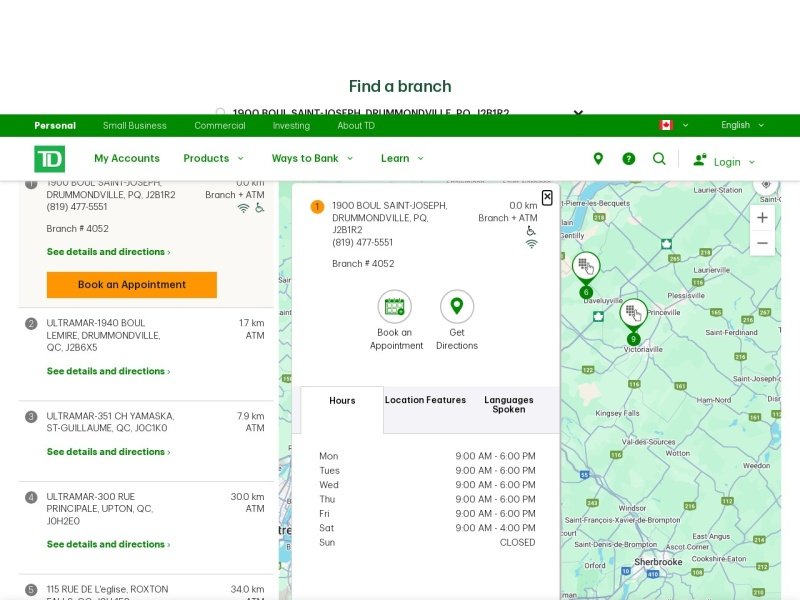Go to Commercial section
This screenshot has width=800, height=600.
coord(220,126)
